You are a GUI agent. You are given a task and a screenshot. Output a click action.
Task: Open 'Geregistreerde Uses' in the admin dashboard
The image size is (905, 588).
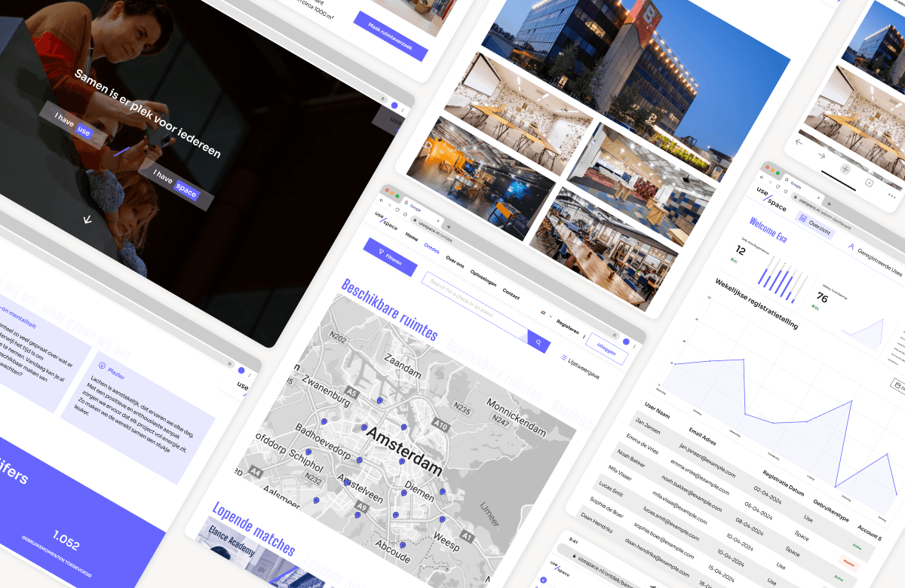(x=875, y=259)
